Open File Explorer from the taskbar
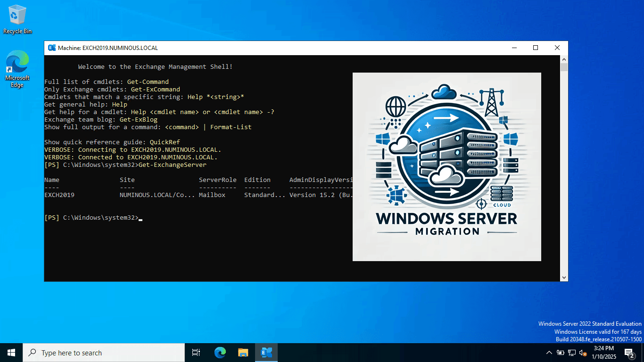The image size is (644, 362). pos(243,353)
